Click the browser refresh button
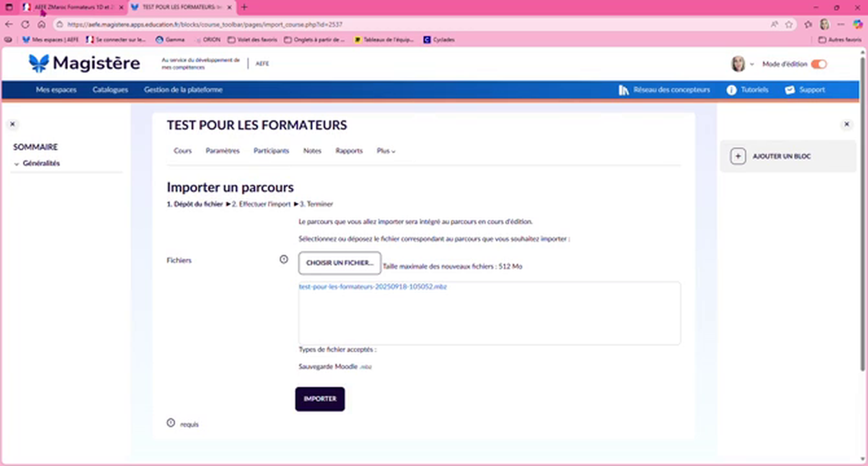 tap(25, 25)
